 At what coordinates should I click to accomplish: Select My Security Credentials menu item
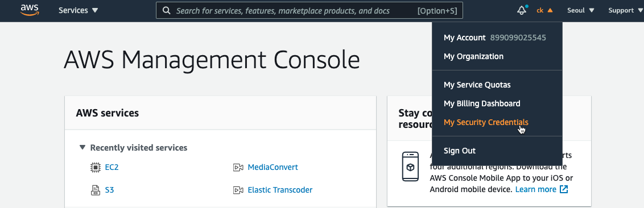click(x=486, y=122)
